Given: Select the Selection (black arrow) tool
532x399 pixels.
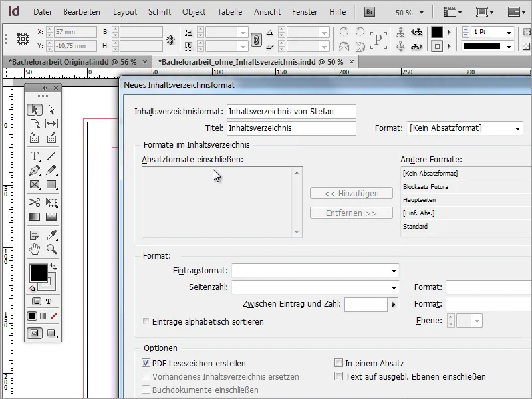Looking at the screenshot, I should 35,110.
